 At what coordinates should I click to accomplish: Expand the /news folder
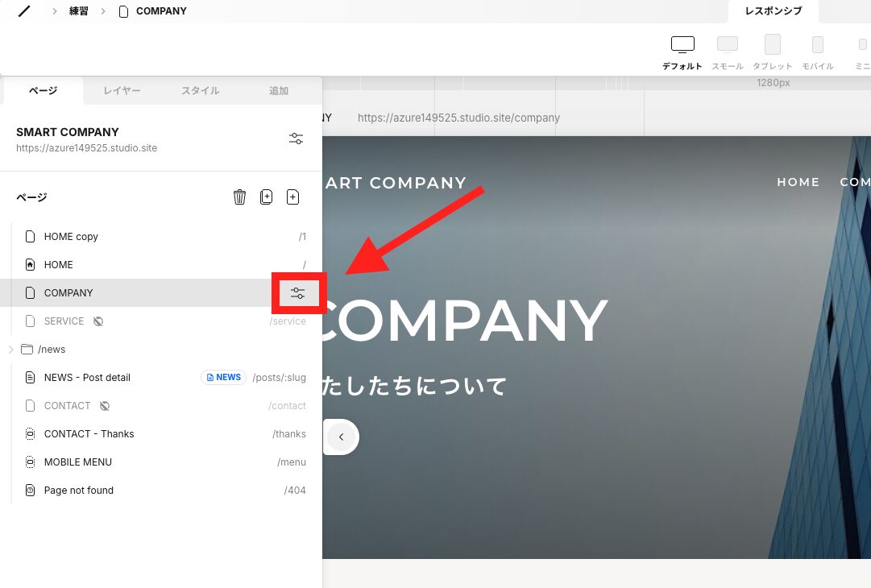pos(10,349)
